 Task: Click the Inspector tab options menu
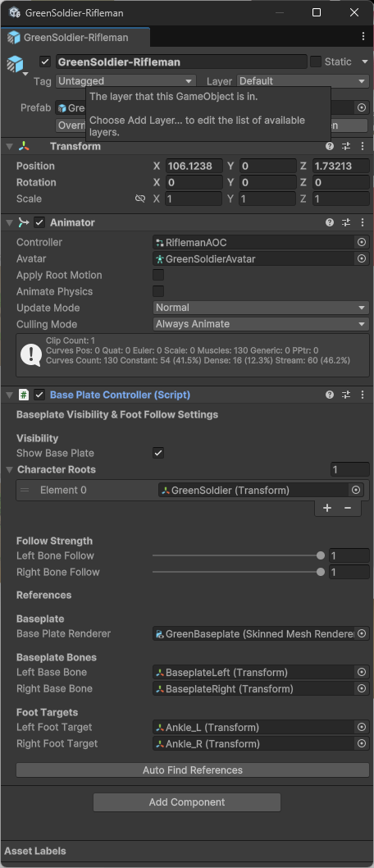tap(363, 37)
